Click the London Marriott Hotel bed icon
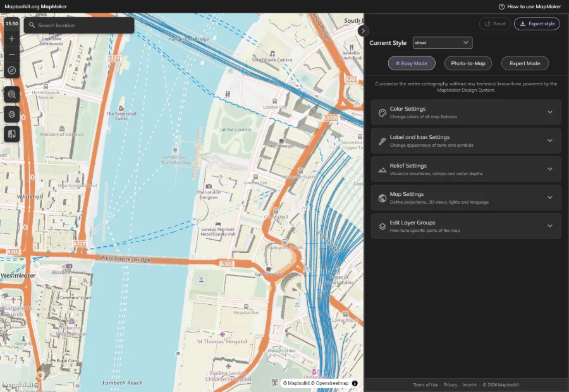The height and width of the screenshot is (392, 569). (217, 224)
